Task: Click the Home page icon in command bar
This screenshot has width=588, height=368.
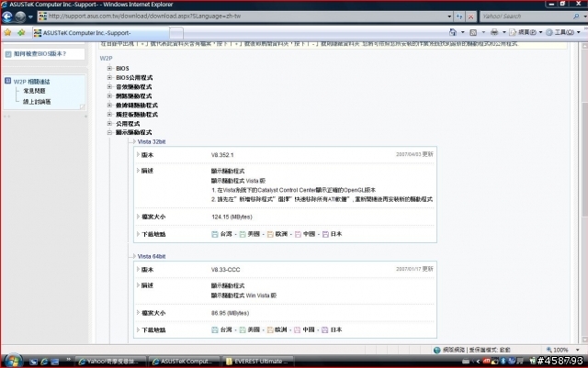Action: [x=453, y=32]
